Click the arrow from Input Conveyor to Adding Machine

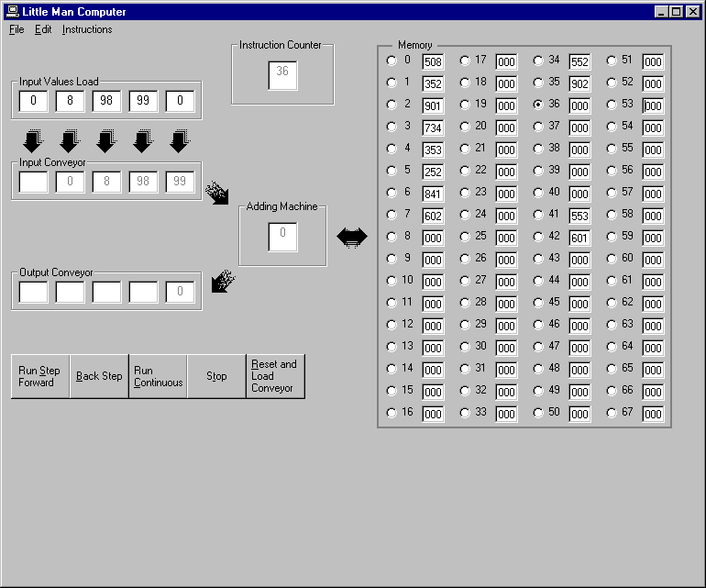click(x=217, y=192)
